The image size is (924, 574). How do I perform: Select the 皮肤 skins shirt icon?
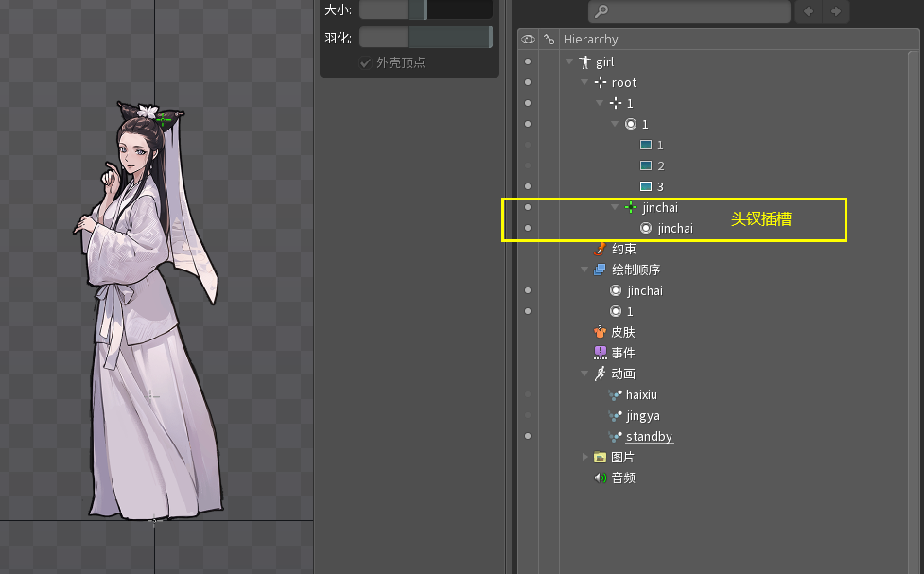pyautogui.click(x=599, y=332)
